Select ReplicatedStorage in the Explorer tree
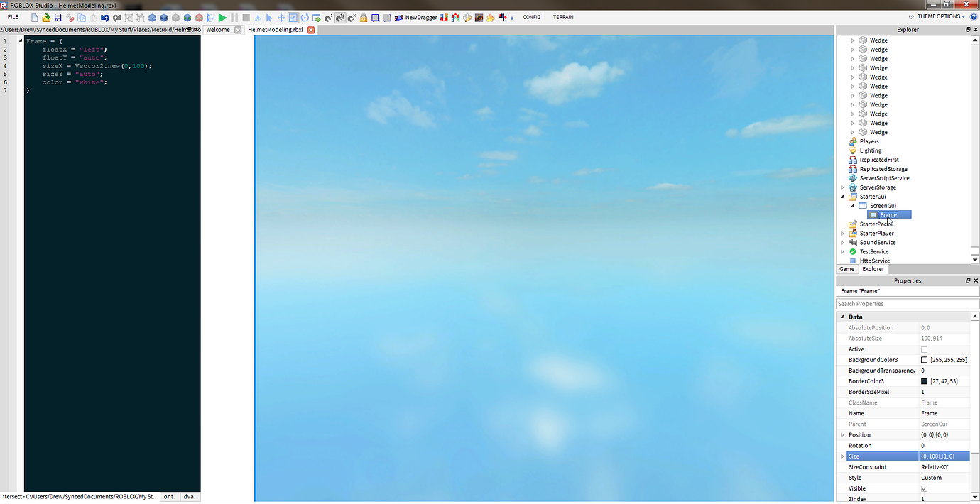 pyautogui.click(x=883, y=169)
